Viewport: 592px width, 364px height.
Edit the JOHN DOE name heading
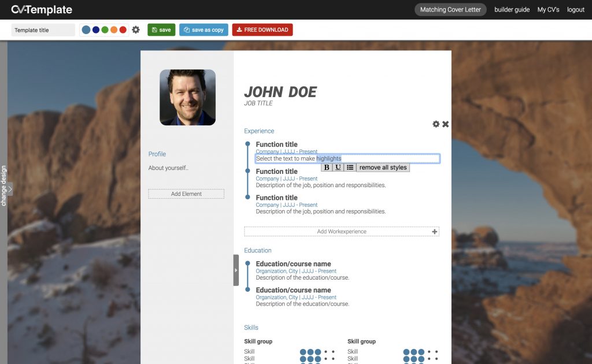[280, 92]
